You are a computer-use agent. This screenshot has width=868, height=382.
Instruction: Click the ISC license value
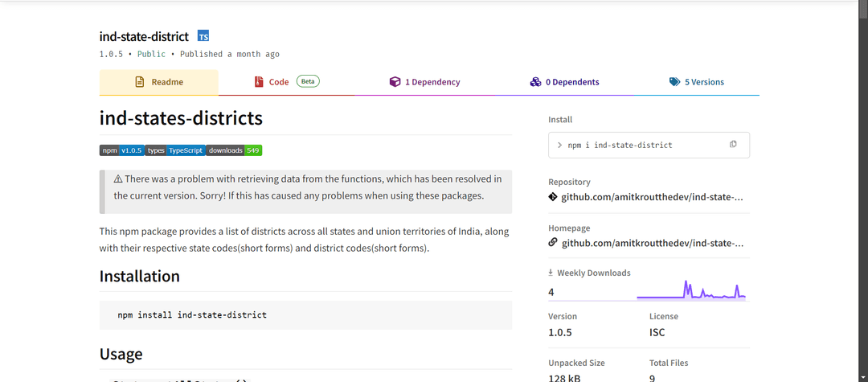tap(657, 333)
